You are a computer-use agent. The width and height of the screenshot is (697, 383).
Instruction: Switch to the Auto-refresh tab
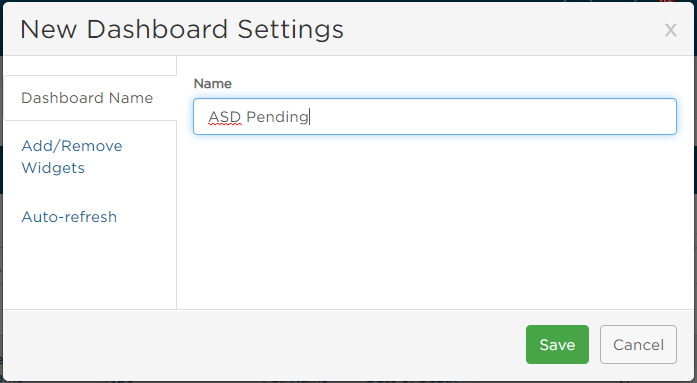point(69,217)
